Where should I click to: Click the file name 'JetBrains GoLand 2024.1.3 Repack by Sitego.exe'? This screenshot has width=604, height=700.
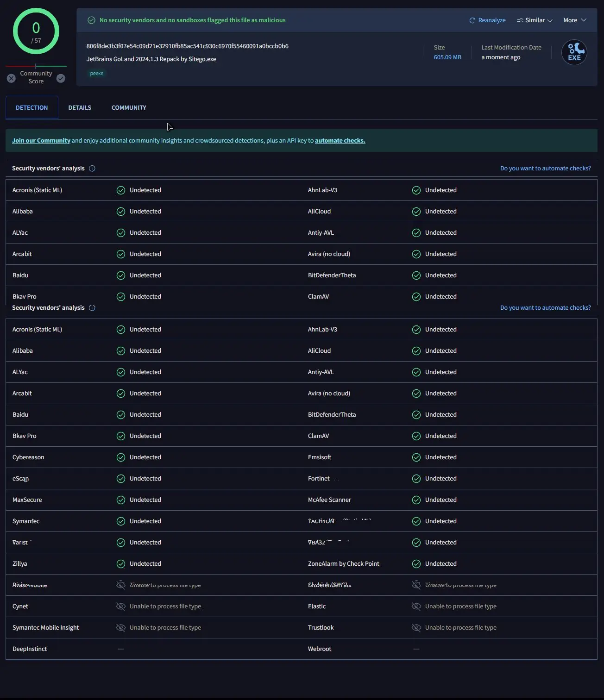tap(151, 59)
